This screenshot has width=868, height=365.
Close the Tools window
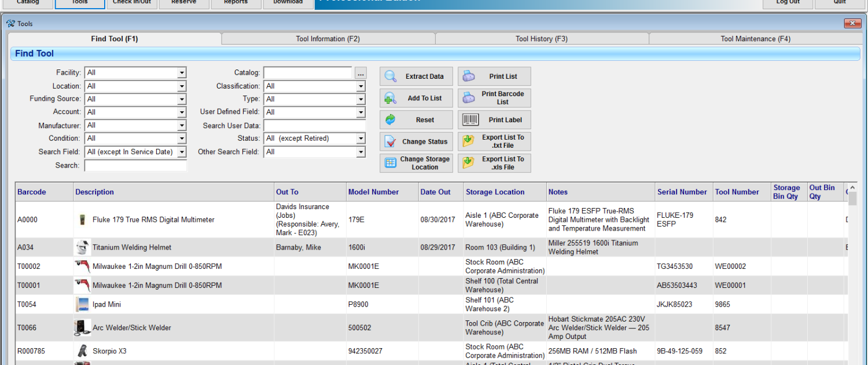pos(852,24)
